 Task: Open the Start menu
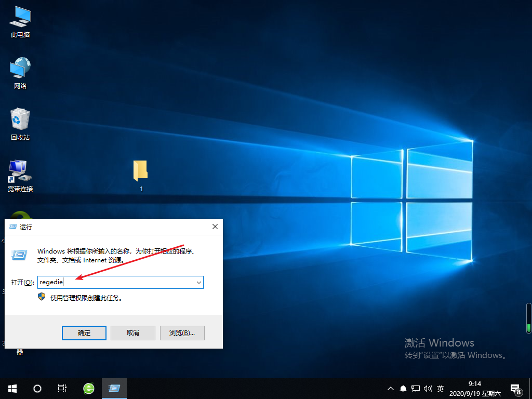click(12, 388)
